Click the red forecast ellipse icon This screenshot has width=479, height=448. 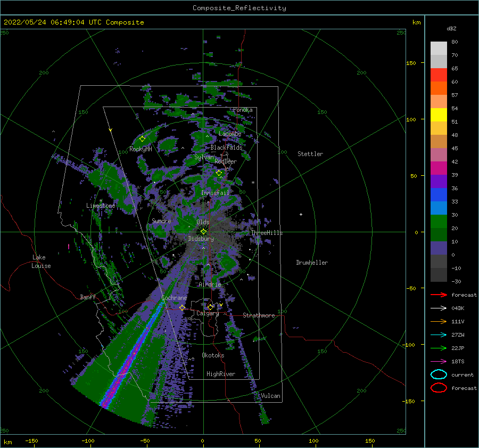click(439, 388)
